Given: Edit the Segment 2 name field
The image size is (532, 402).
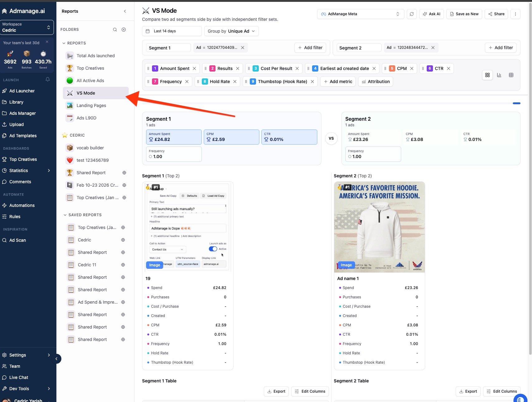Looking at the screenshot, I should (x=359, y=48).
